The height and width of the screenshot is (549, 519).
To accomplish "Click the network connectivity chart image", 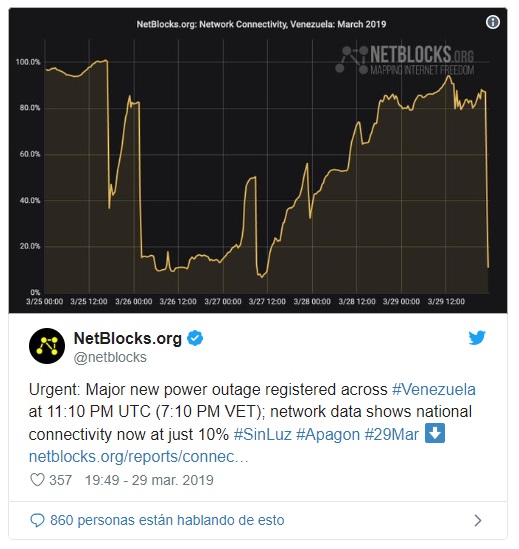I will [258, 160].
